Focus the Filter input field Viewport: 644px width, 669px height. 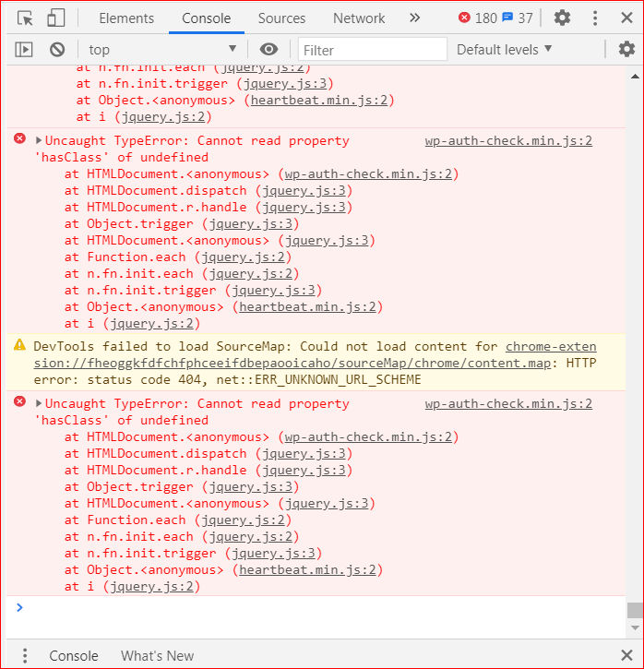(x=373, y=50)
